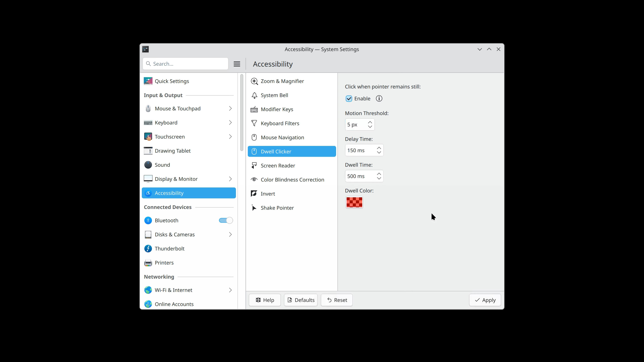Open the Online Accounts sidebar entry
The height and width of the screenshot is (362, 644).
pyautogui.click(x=189, y=304)
